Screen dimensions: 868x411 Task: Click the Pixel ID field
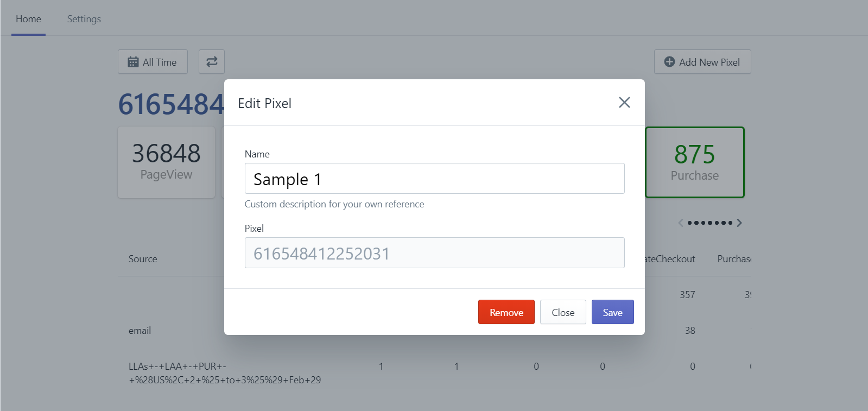coord(434,253)
